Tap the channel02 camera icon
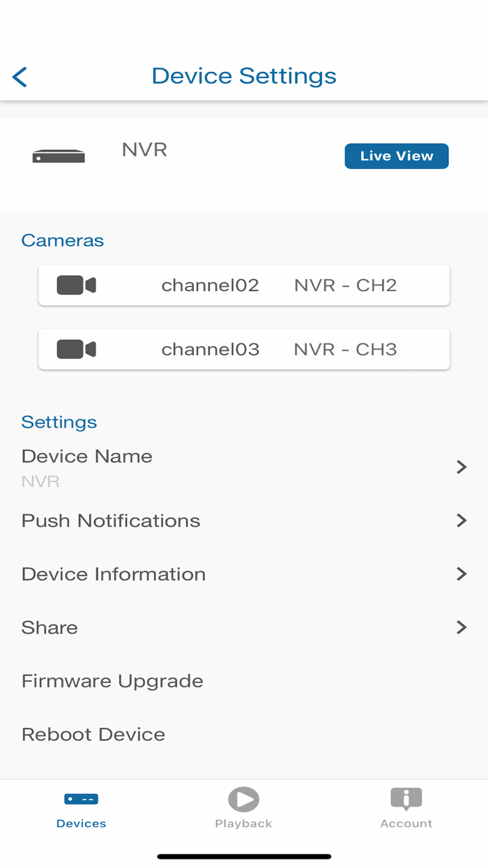Image resolution: width=488 pixels, height=868 pixels. [x=76, y=285]
